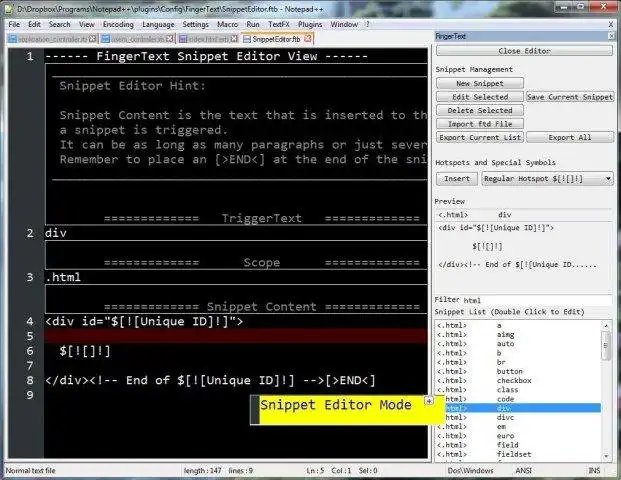This screenshot has height=480, width=621.
Task: Open the Encoding menu
Action: click(118, 24)
